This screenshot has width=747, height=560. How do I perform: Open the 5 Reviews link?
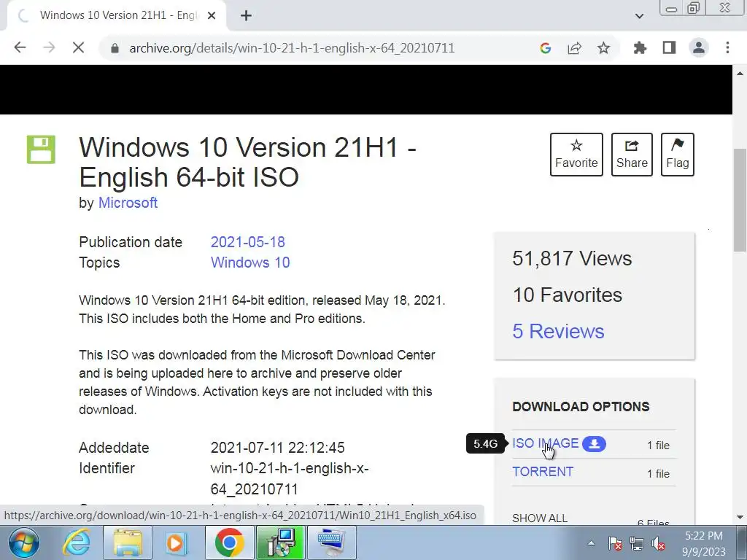click(558, 332)
